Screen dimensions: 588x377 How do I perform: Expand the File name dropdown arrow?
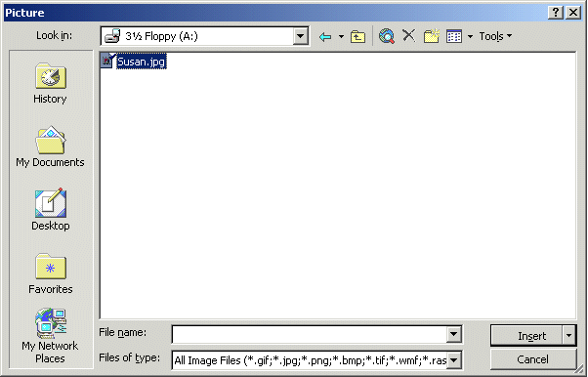(454, 334)
